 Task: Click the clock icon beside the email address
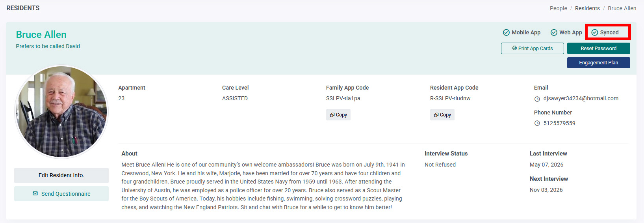pyautogui.click(x=537, y=99)
